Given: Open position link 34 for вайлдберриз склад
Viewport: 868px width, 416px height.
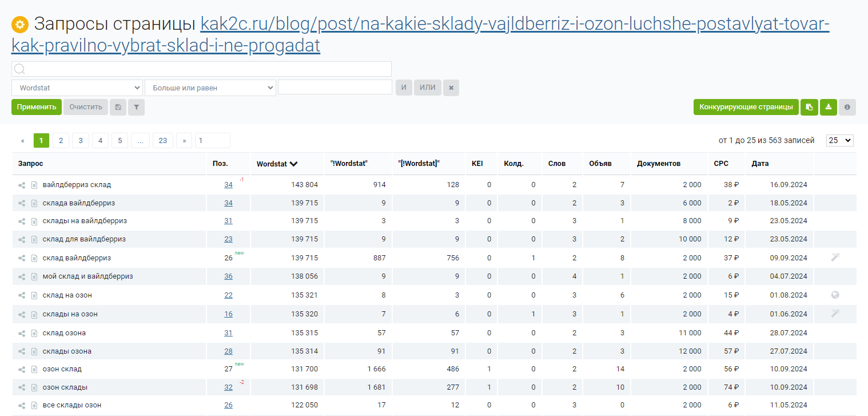Looking at the screenshot, I should click(x=228, y=185).
